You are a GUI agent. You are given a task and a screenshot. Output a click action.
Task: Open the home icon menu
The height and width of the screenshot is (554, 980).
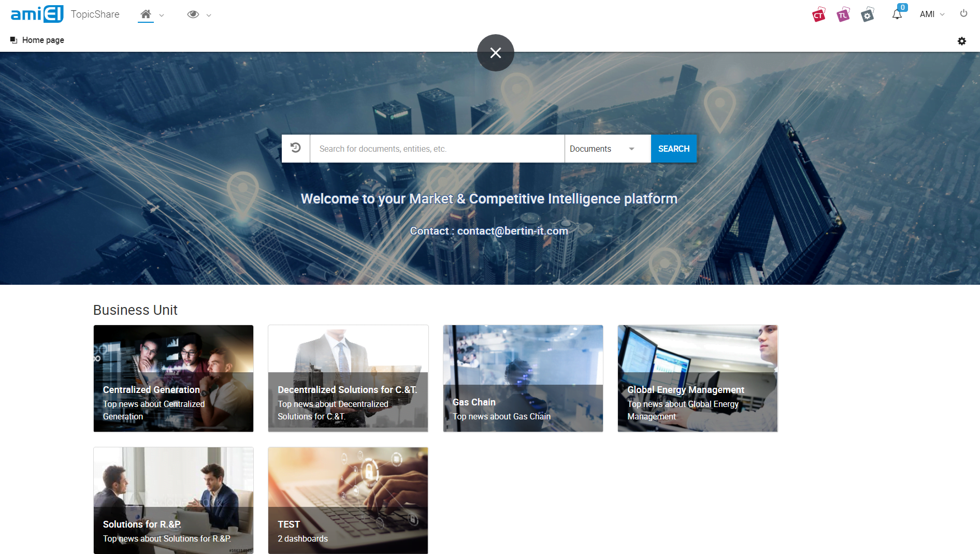pos(146,14)
